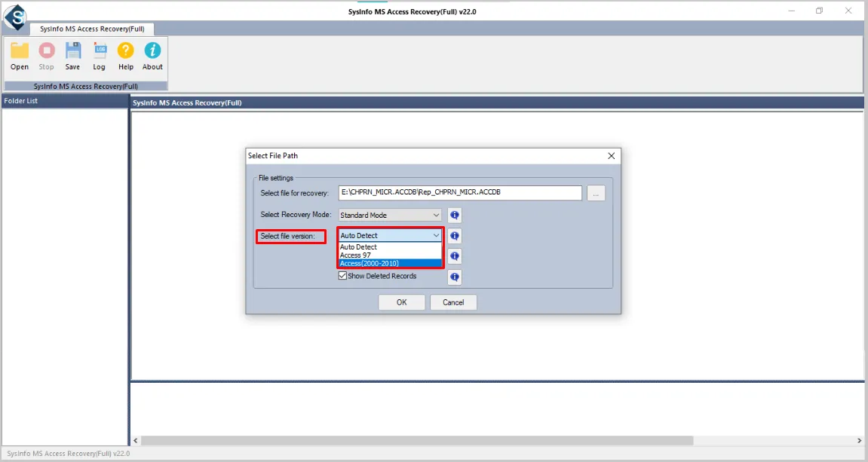The width and height of the screenshot is (868, 462).
Task: Close the SysInfo application window
Action: pyautogui.click(x=848, y=11)
